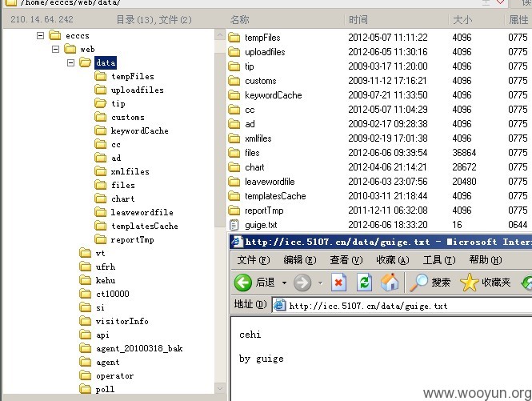The width and height of the screenshot is (532, 401).
Task: Select xmlfiles folder icon in file list
Action: [x=234, y=138]
